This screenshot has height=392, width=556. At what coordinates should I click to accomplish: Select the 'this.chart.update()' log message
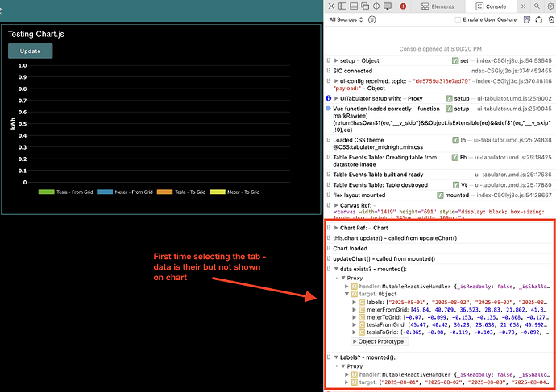(395, 238)
